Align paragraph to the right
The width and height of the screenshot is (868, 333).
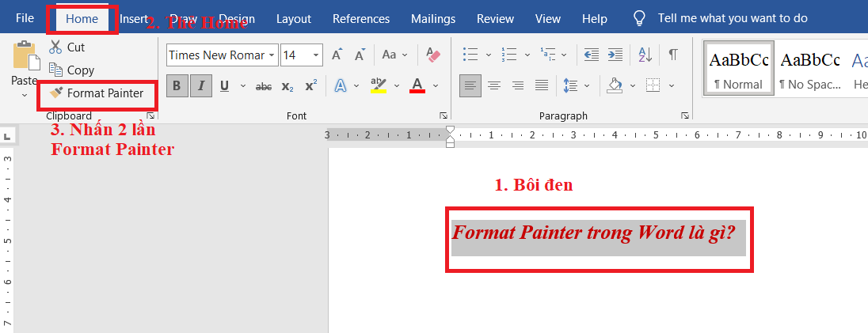[x=518, y=85]
